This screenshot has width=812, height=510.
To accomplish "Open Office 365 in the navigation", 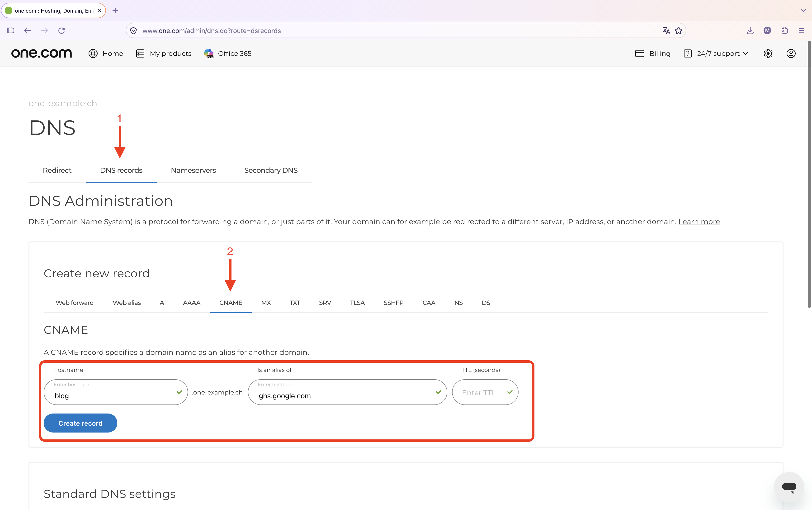I will 228,53.
